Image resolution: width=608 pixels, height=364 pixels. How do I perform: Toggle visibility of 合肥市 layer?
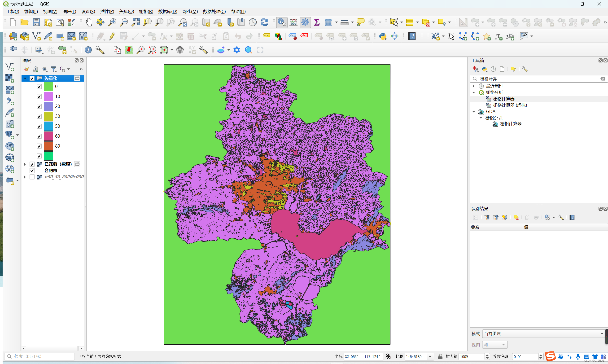pyautogui.click(x=32, y=171)
